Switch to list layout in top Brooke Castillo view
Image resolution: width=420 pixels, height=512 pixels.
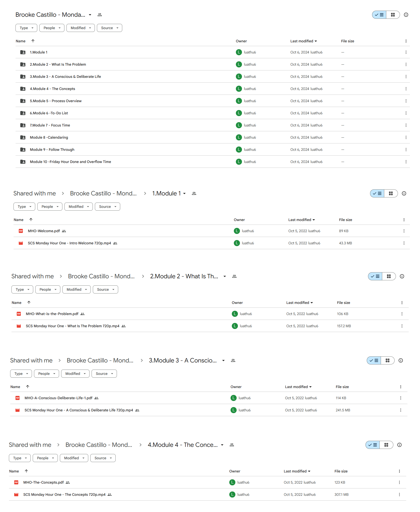(x=379, y=15)
